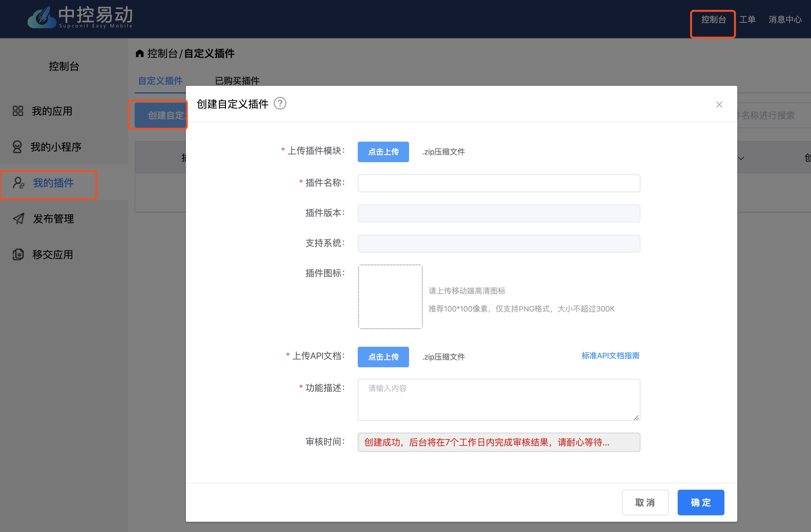The width and height of the screenshot is (811, 532).
Task: Click 控制台 in the breadcrumb
Action: (162, 54)
